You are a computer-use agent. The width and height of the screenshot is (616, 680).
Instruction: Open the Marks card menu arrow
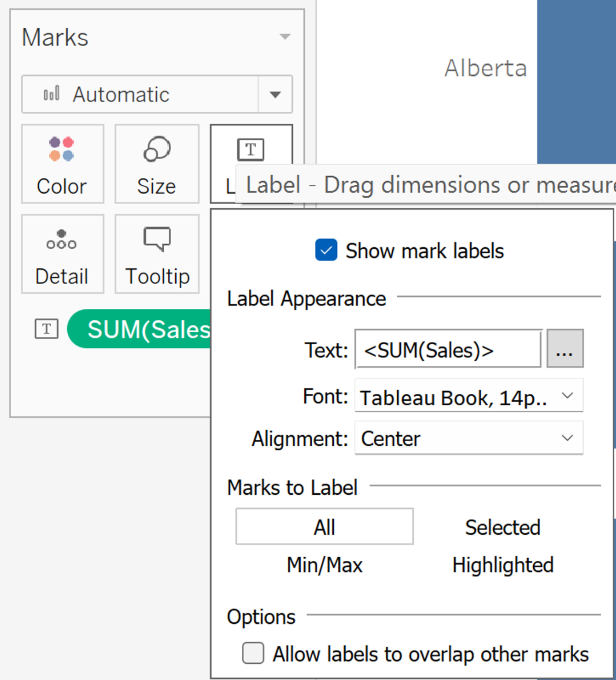[285, 37]
